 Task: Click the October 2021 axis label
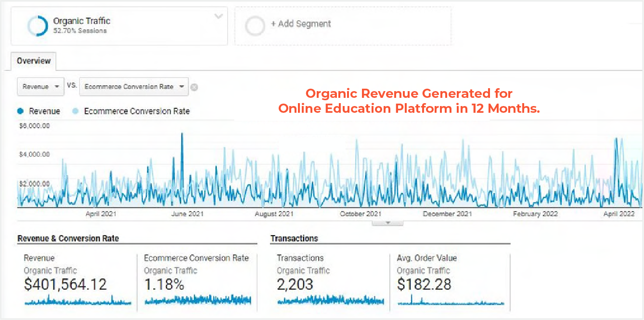click(361, 213)
